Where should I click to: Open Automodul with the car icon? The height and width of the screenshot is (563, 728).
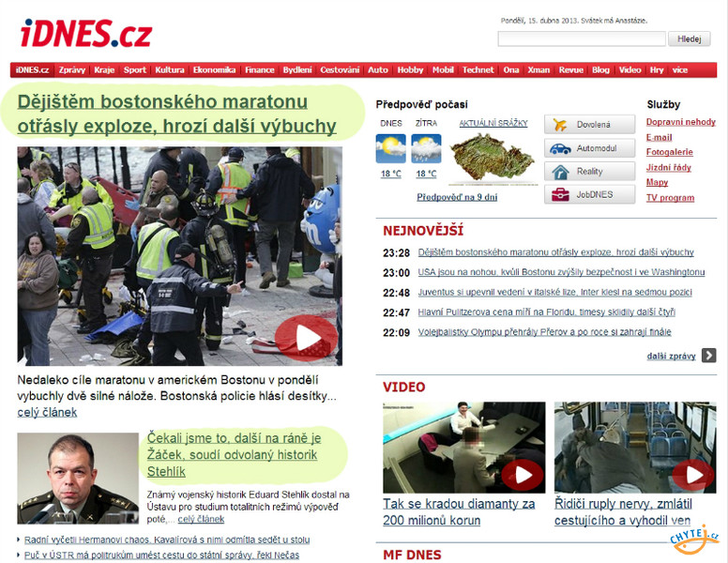pos(590,148)
